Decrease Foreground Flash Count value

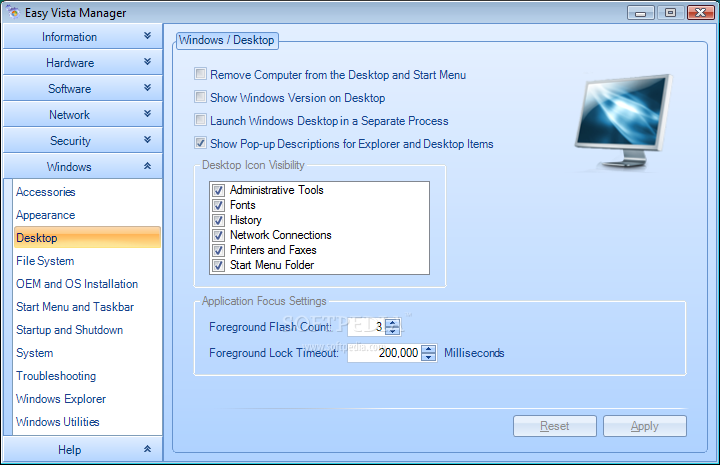pyautogui.click(x=393, y=331)
